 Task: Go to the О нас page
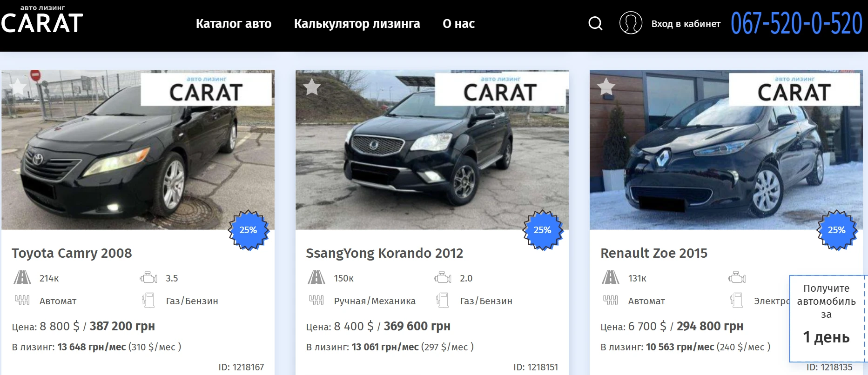click(458, 24)
